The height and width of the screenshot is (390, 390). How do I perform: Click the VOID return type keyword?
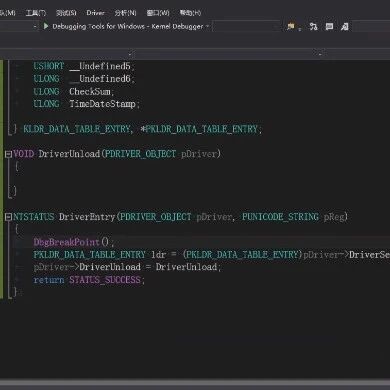(x=23, y=154)
